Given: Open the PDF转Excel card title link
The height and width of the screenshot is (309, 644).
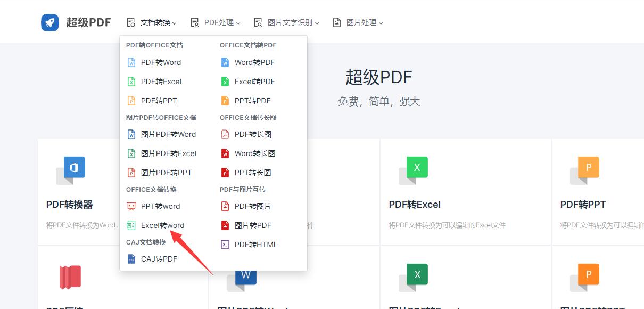Looking at the screenshot, I should click(415, 205).
